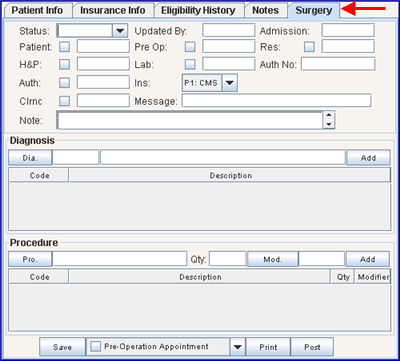Save the surgery record
The width and height of the screenshot is (400, 361).
coord(62,347)
